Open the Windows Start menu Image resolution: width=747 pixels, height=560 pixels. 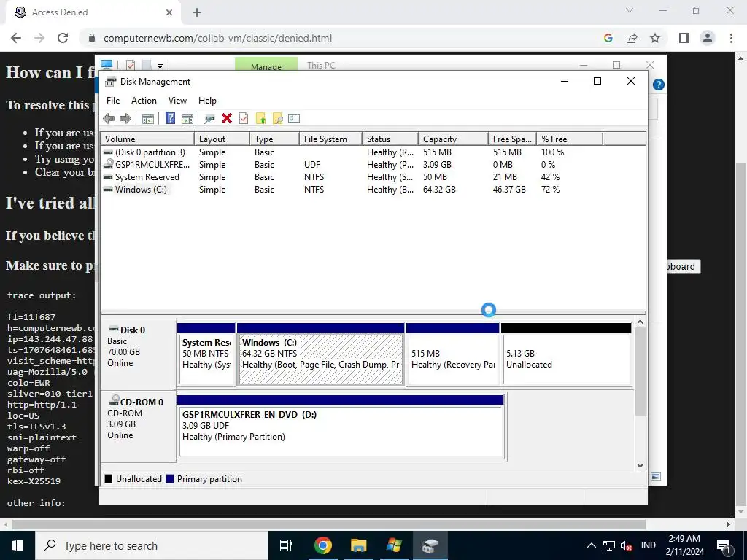[x=18, y=545]
